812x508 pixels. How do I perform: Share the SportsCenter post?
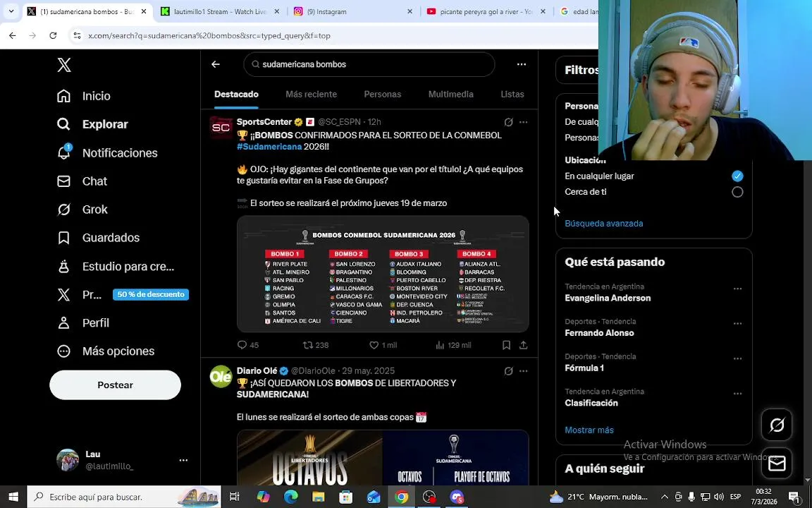point(524,345)
